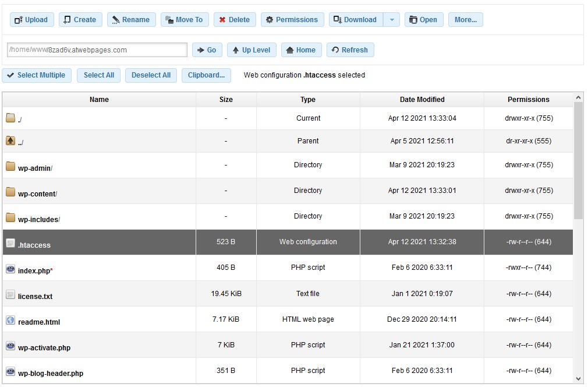The height and width of the screenshot is (387, 588).
Task: Click the Home icon to return home
Action: 289,50
